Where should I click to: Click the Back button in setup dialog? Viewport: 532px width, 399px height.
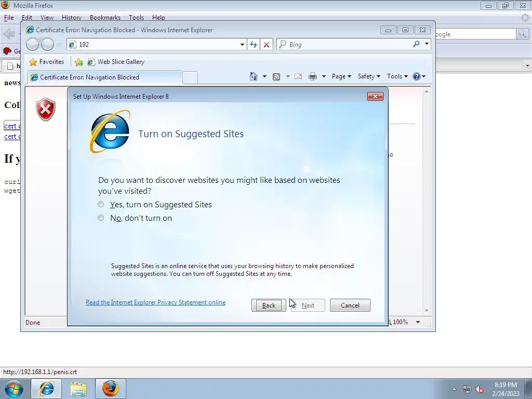click(x=269, y=305)
